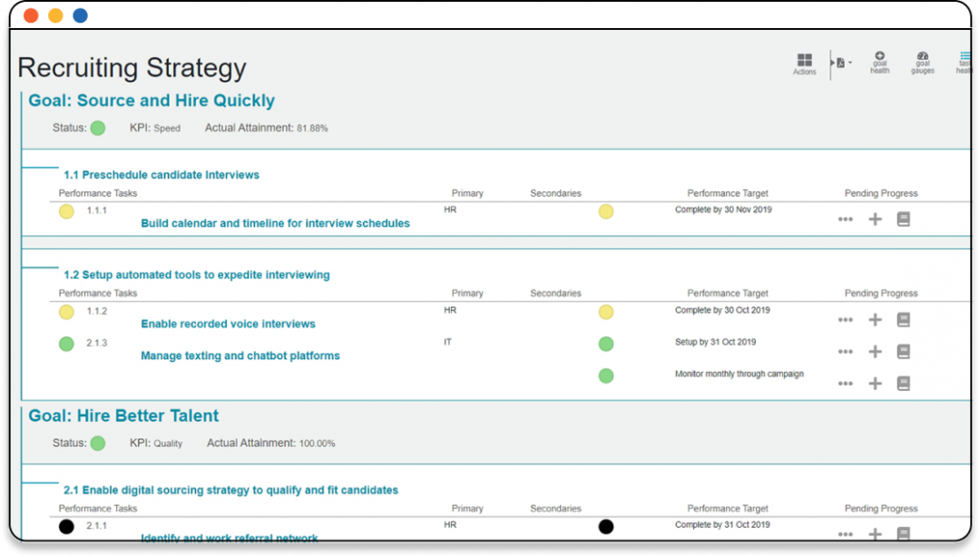Click ellipsis on Identify and work referral row

tap(845, 533)
